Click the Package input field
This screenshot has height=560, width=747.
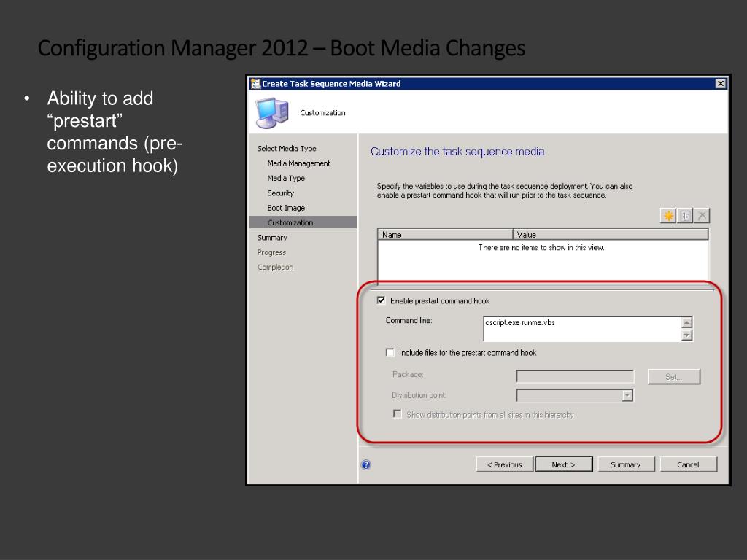coord(575,376)
